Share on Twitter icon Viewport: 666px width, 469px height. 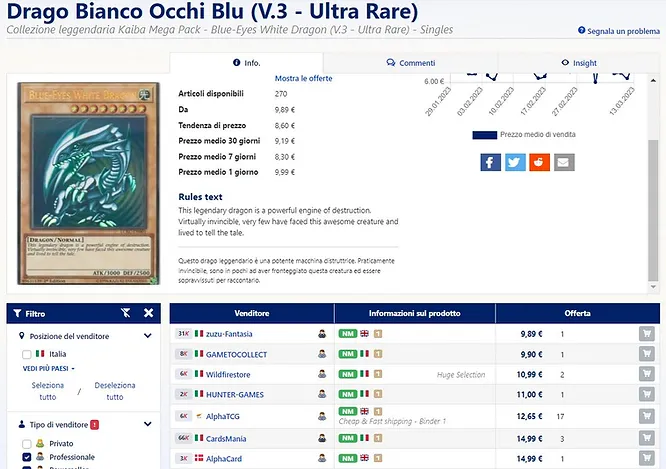[x=515, y=162]
